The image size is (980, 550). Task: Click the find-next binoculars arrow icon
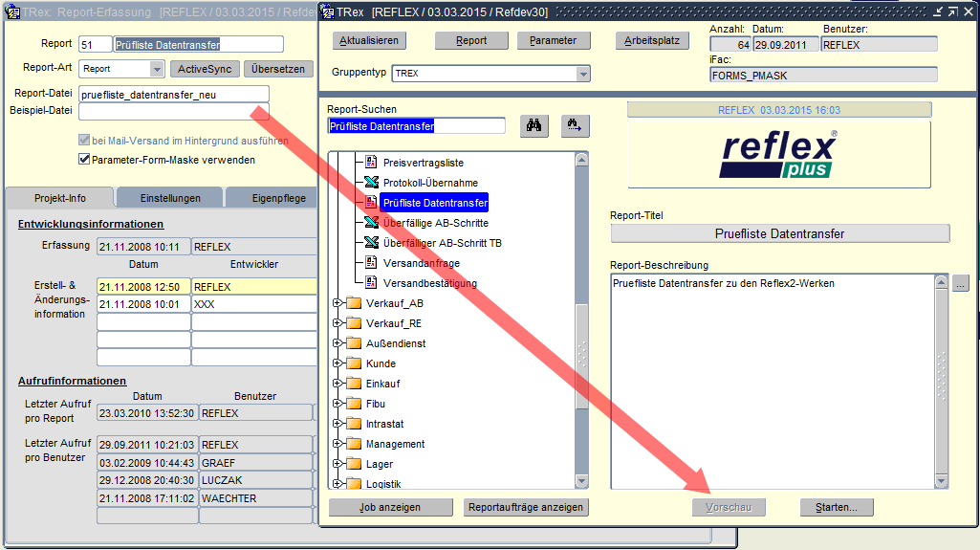pyautogui.click(x=575, y=125)
